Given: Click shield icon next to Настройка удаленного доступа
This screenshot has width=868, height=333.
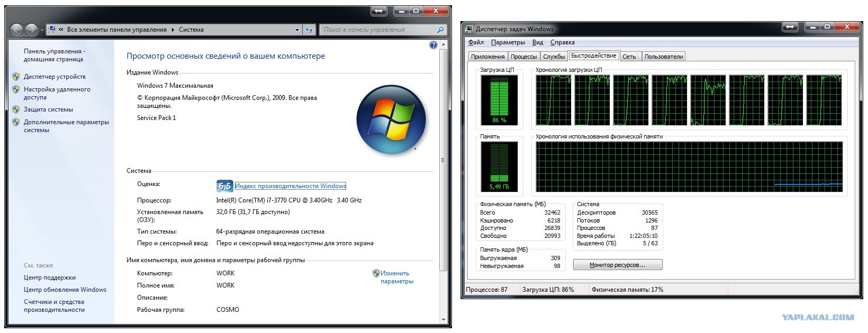Looking at the screenshot, I should click(x=16, y=89).
